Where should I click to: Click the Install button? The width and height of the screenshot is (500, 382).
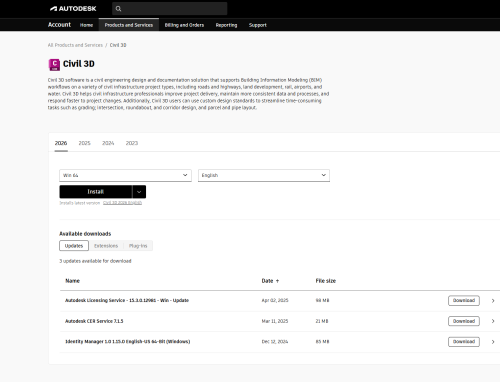[x=96, y=192]
